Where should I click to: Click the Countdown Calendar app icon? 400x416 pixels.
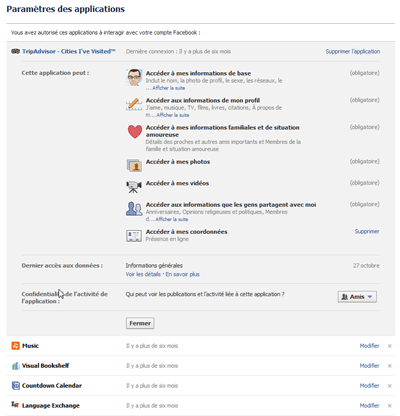coord(16,386)
